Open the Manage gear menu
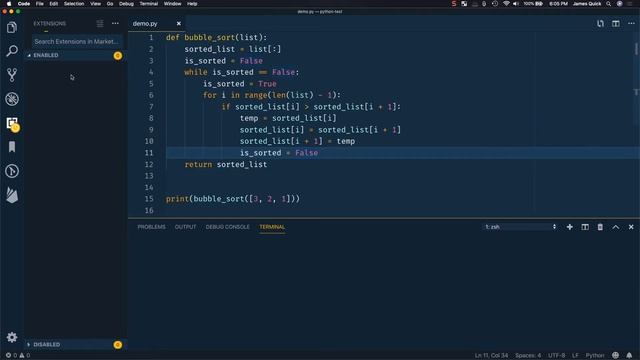The height and width of the screenshot is (360, 640). tap(12, 337)
